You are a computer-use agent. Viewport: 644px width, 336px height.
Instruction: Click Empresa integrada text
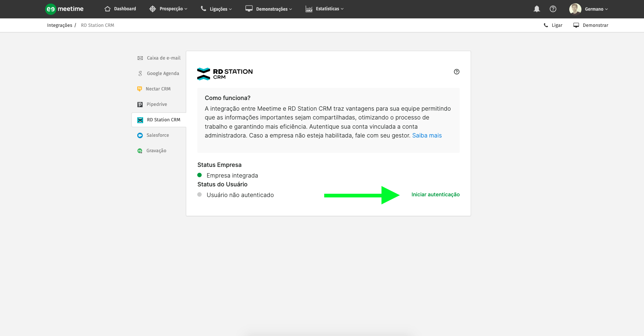click(232, 175)
